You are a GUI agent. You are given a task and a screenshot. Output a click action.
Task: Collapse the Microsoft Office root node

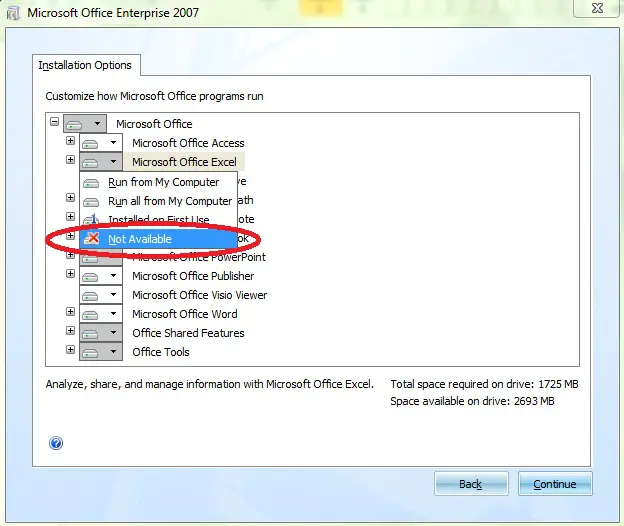55,122
